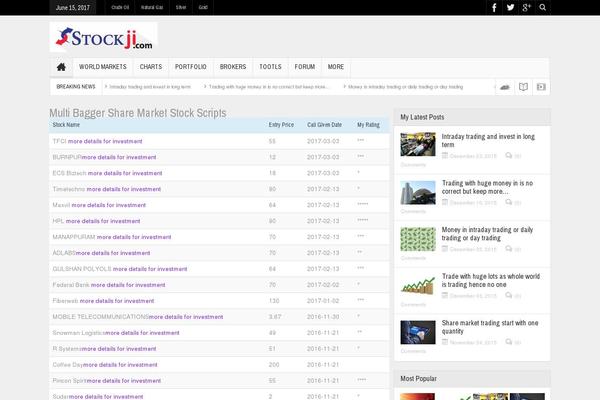Click the Entry Price column header

coord(281,125)
